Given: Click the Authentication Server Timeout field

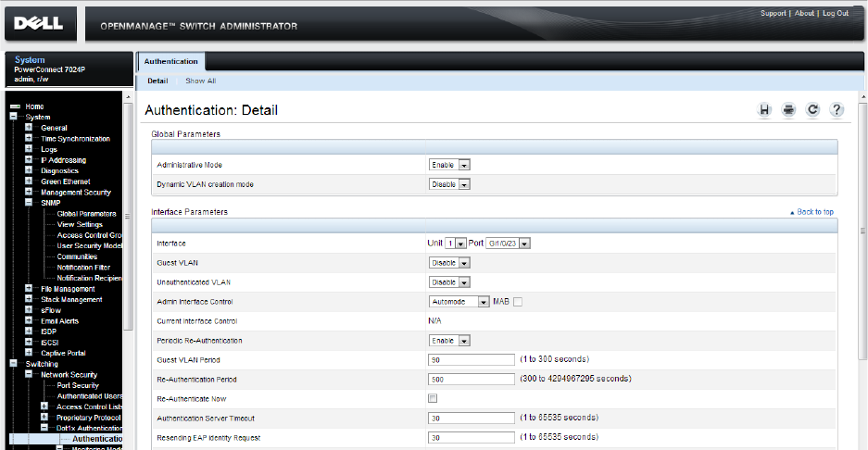Looking at the screenshot, I should click(x=472, y=419).
